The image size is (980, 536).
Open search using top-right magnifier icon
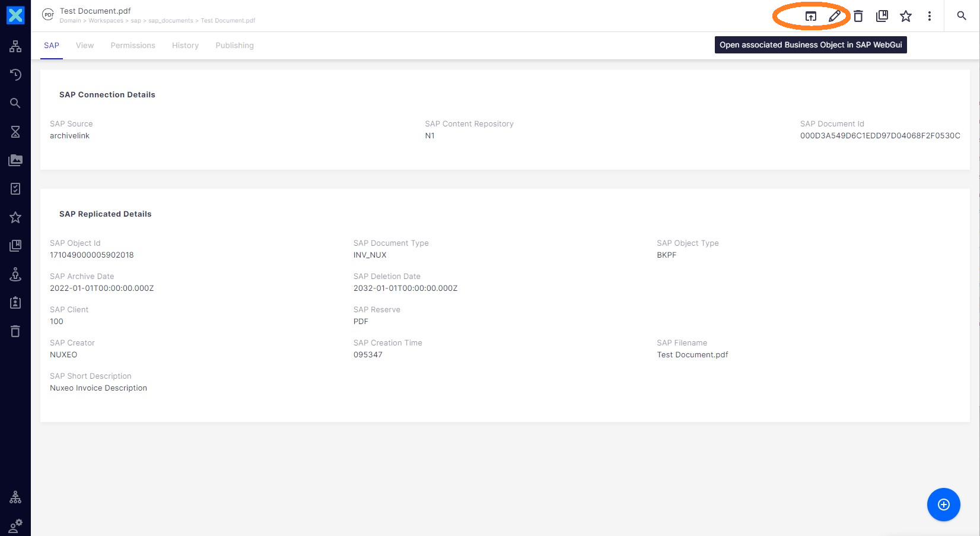962,15
